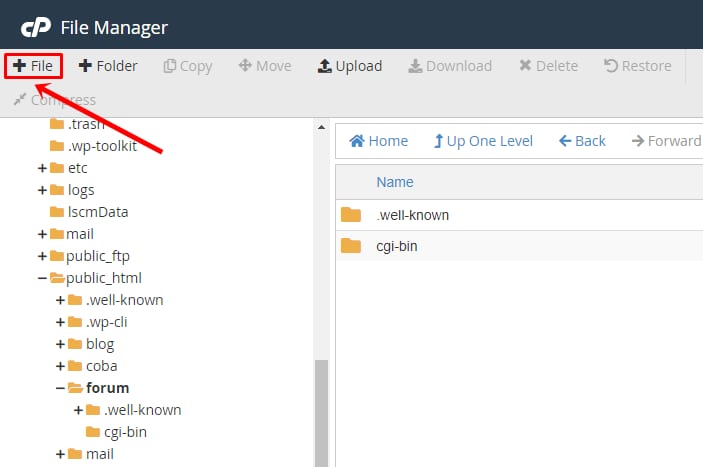Select the cgi-bin folder in file list
The image size is (703, 467).
396,246
